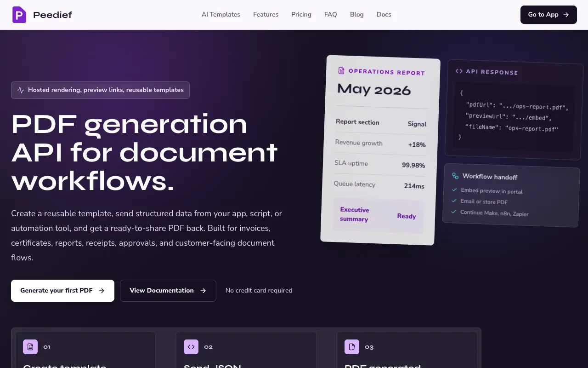Click the arrow icon in View Documentation
The width and height of the screenshot is (588, 368).
[x=203, y=291]
